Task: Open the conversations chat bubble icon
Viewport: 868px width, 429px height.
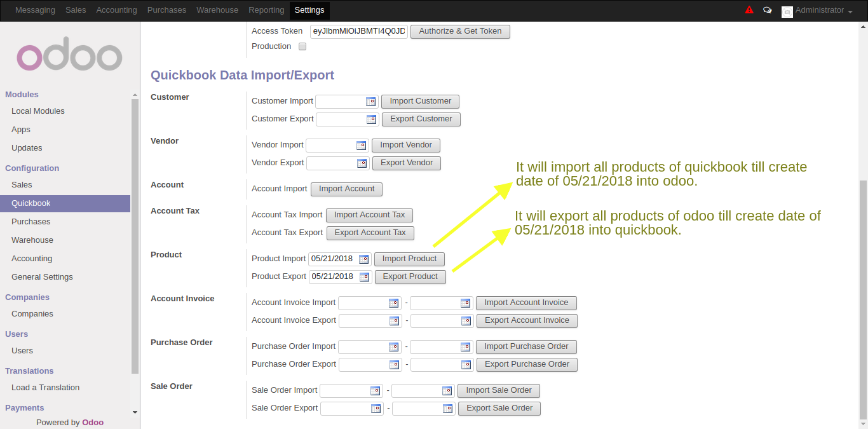Action: 768,10
